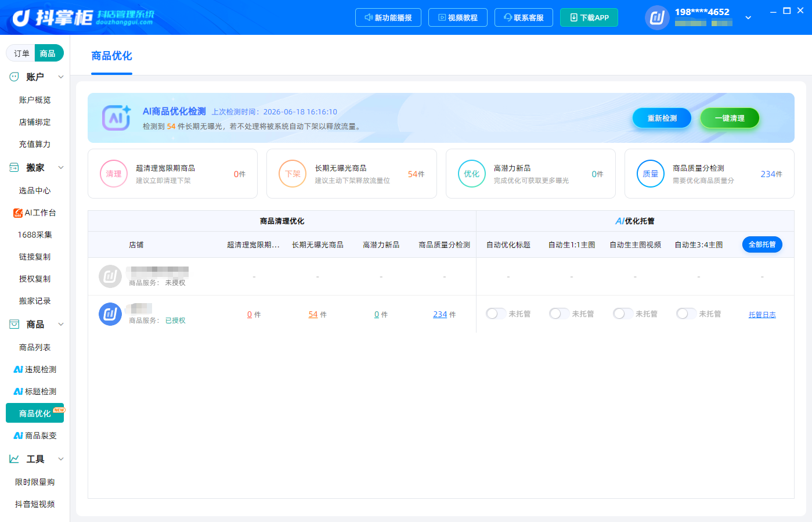Image resolution: width=812 pixels, height=522 pixels.
Task: Click the 下架 circle icon
Action: click(x=293, y=174)
